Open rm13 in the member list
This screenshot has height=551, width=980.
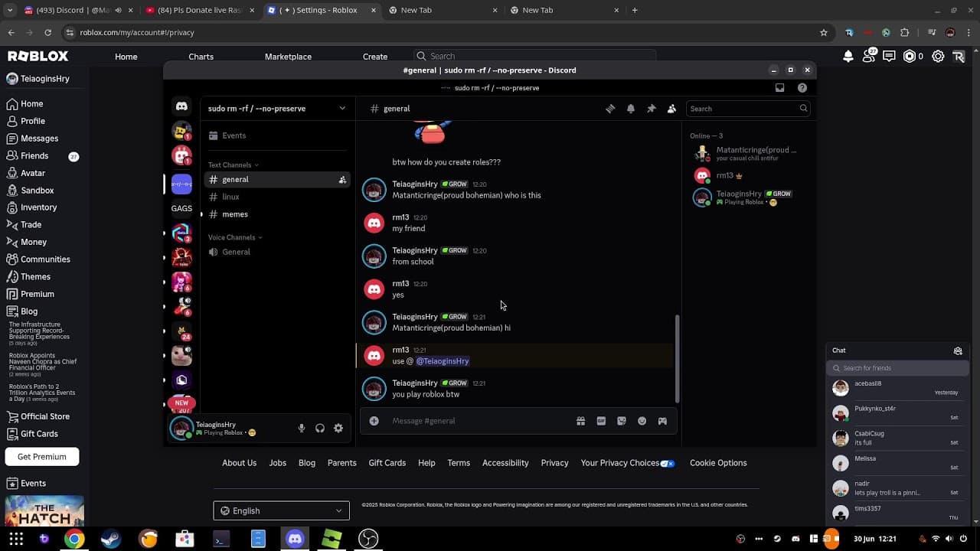click(746, 175)
